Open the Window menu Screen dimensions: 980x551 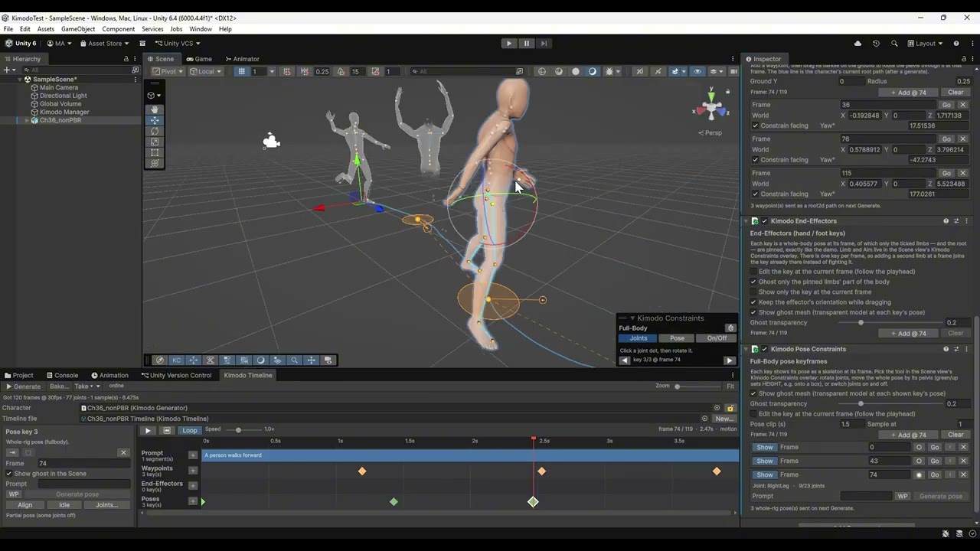(201, 29)
